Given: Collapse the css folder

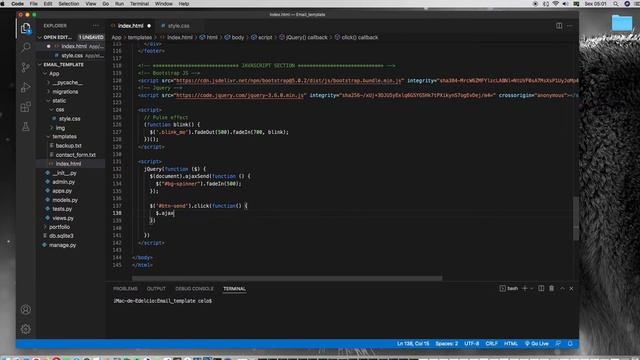Looking at the screenshot, I should pos(52,109).
